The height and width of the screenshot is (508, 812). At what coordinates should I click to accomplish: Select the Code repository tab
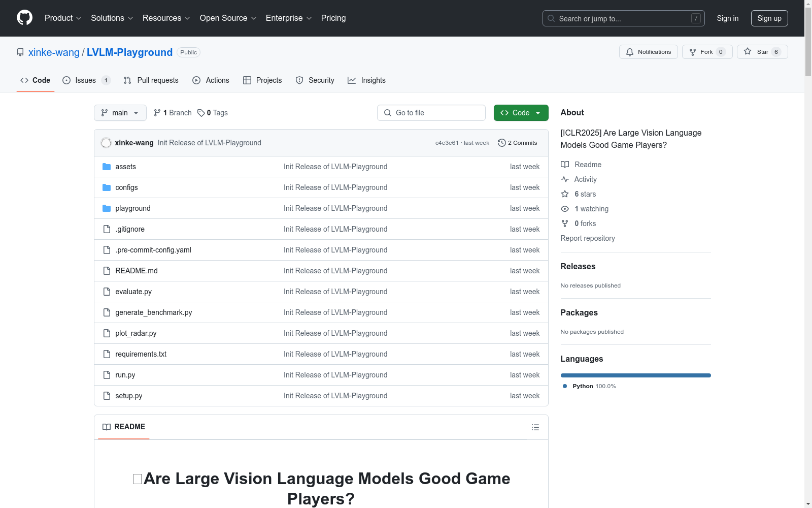(36, 80)
